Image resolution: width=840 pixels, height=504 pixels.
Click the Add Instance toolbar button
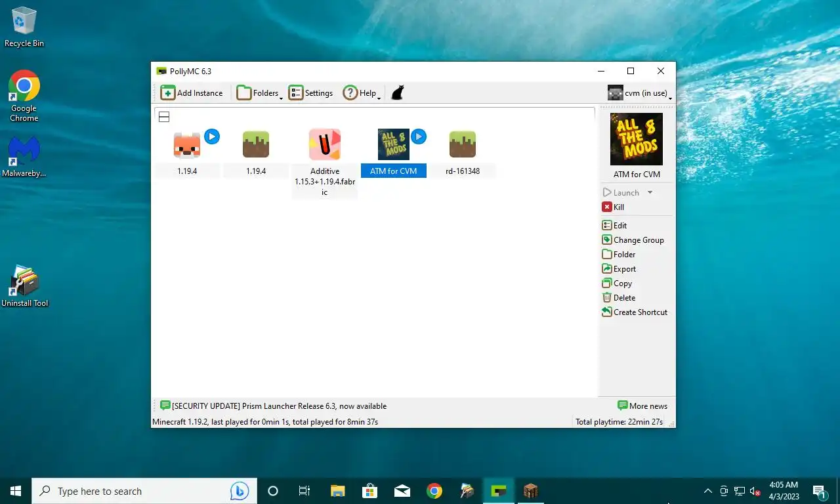[192, 93]
